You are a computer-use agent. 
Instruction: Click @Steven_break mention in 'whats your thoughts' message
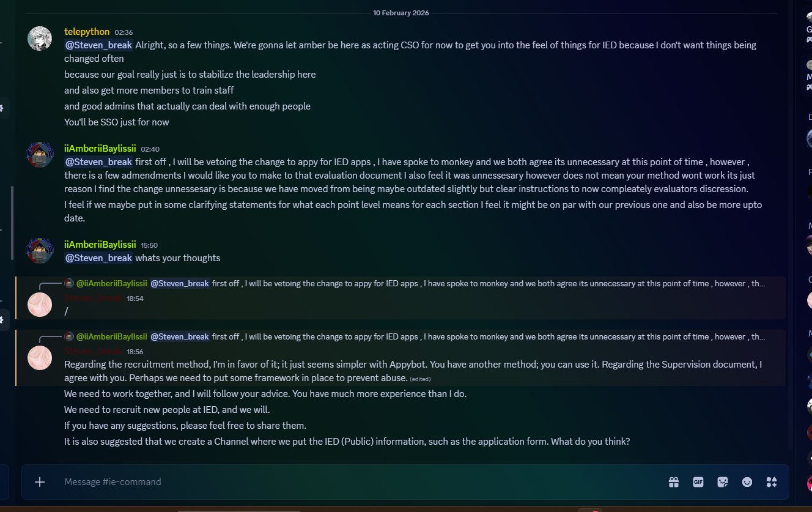[x=98, y=258]
